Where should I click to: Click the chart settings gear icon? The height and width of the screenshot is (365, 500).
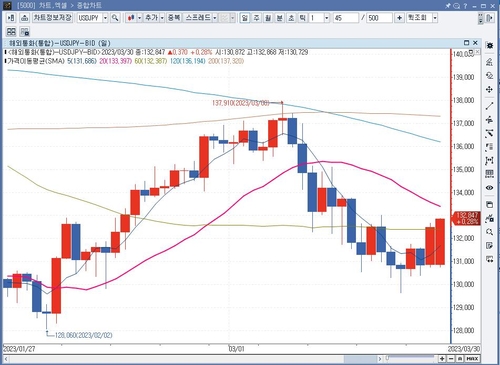489,45
